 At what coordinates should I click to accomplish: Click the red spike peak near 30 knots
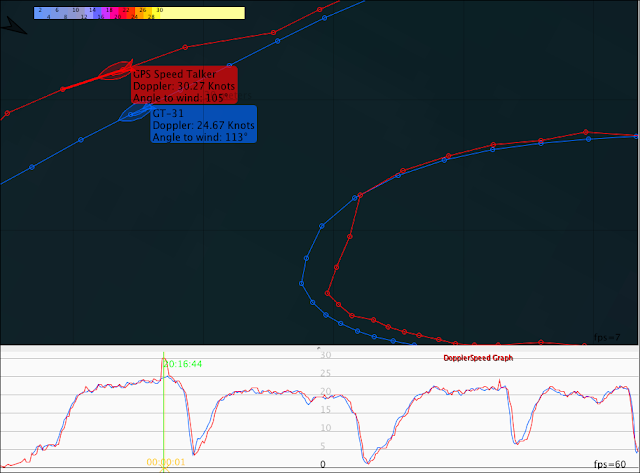(x=164, y=359)
